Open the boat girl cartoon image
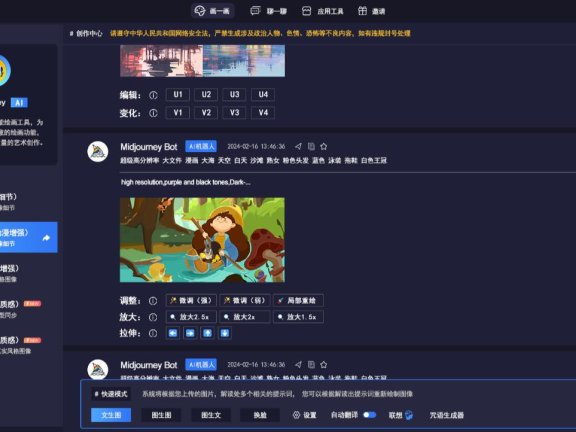576x432 pixels. tap(202, 240)
